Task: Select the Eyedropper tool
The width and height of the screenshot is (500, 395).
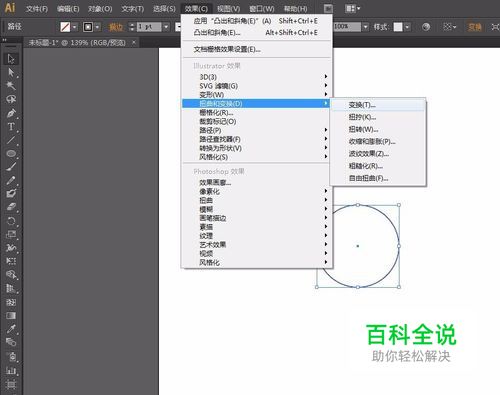Action: point(11,329)
